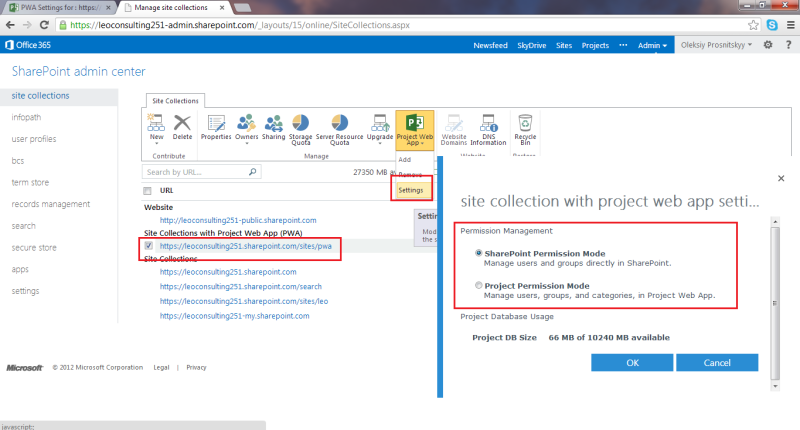Expand the arrow under the New ribbon button
Image resolution: width=800 pixels, height=430 pixels.
coord(157,144)
